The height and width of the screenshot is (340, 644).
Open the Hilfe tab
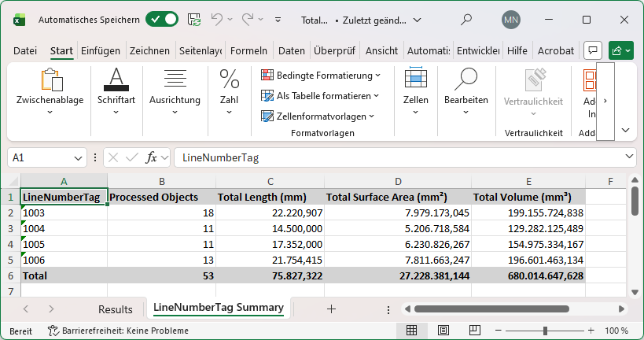(x=517, y=50)
